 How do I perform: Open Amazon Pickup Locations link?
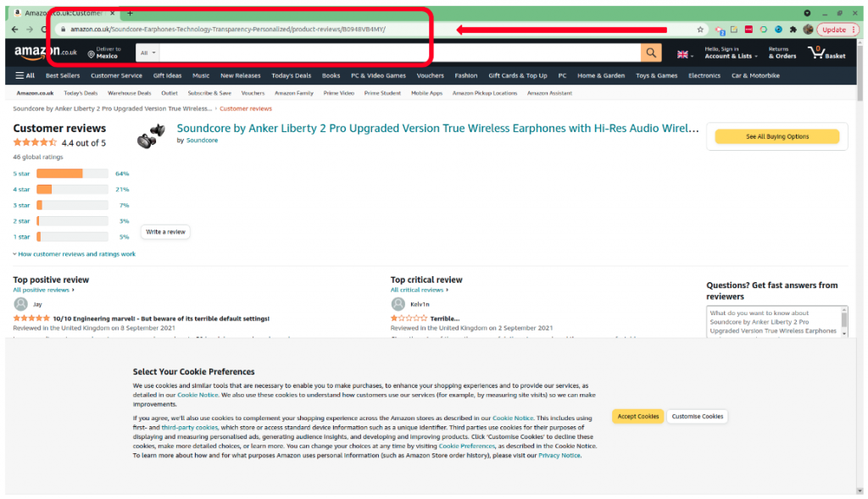[x=484, y=93]
